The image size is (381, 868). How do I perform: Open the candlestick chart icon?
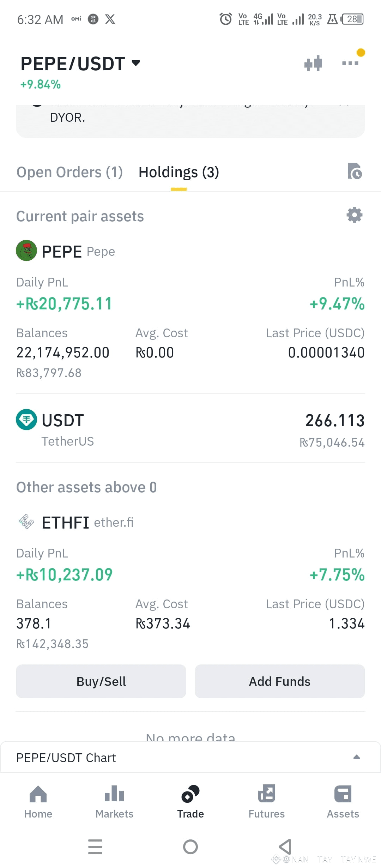coord(313,64)
